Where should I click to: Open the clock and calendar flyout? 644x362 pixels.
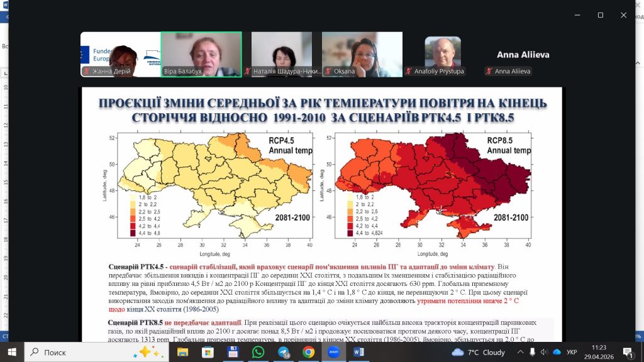tap(598, 352)
